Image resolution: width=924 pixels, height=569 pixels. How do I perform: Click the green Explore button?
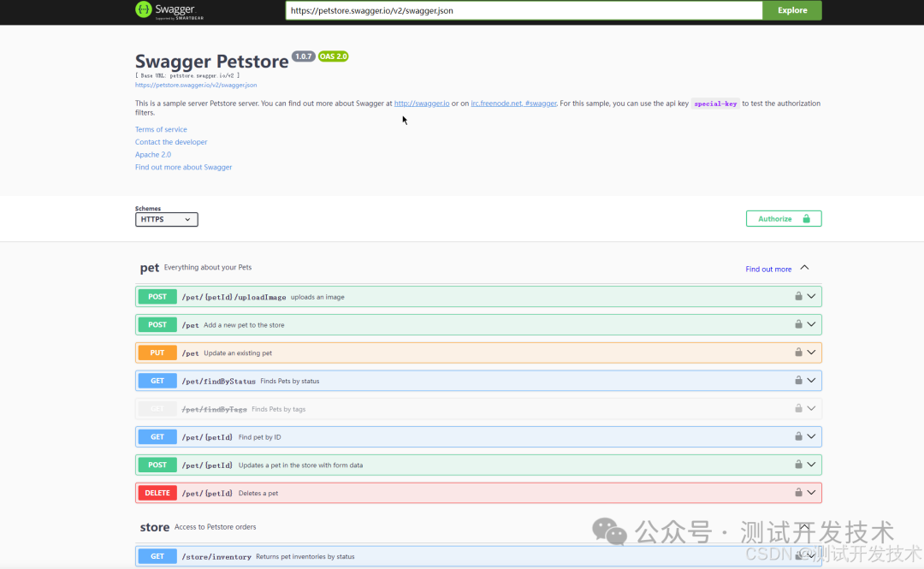click(792, 10)
